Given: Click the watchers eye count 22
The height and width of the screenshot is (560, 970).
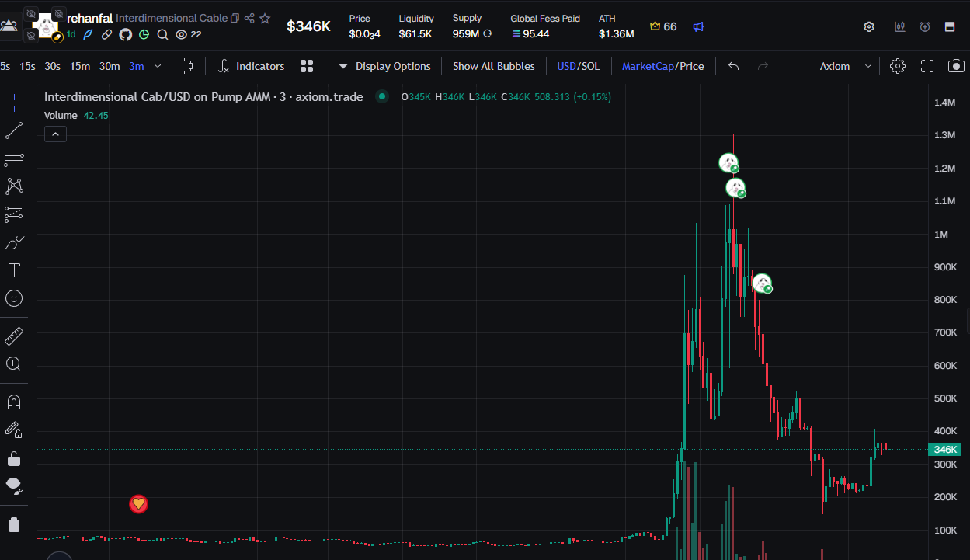Looking at the screenshot, I should pos(189,34).
